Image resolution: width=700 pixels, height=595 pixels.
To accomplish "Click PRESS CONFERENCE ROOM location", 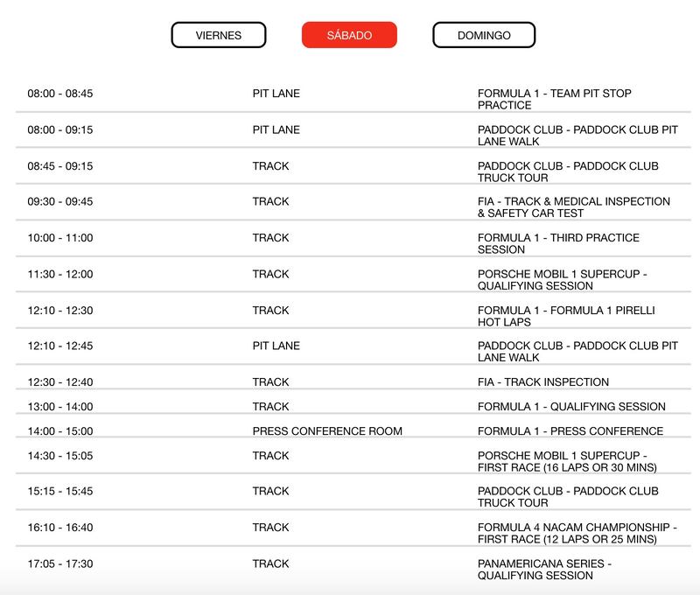I will pyautogui.click(x=327, y=431).
